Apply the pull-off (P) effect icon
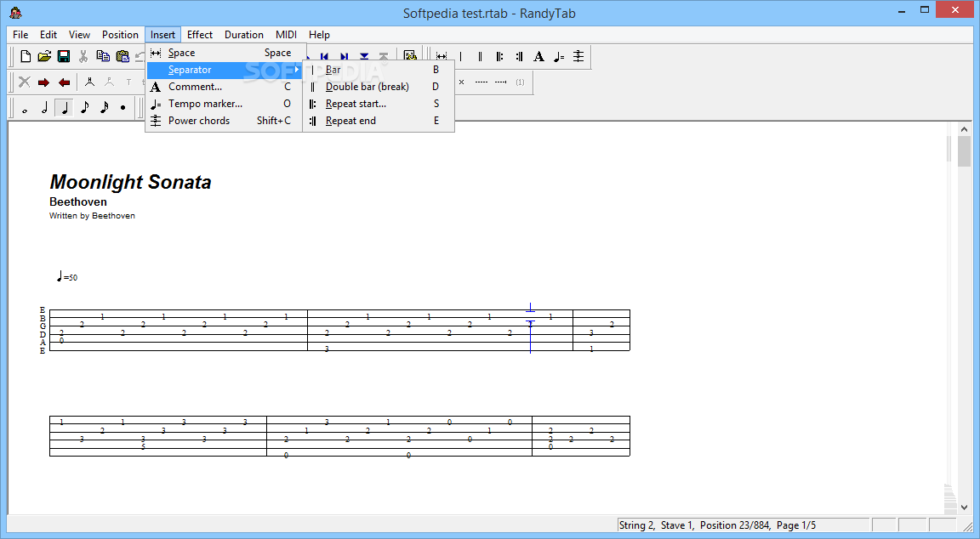Screen dimensions: 980x539 point(110,82)
